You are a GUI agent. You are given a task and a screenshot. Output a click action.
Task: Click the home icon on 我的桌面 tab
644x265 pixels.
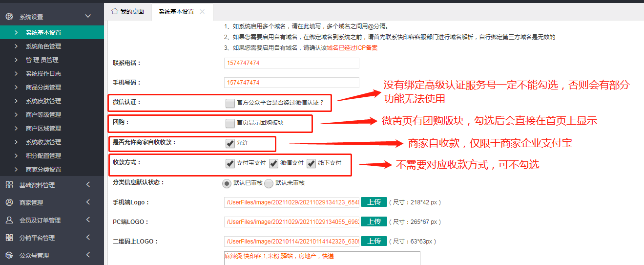pos(115,11)
